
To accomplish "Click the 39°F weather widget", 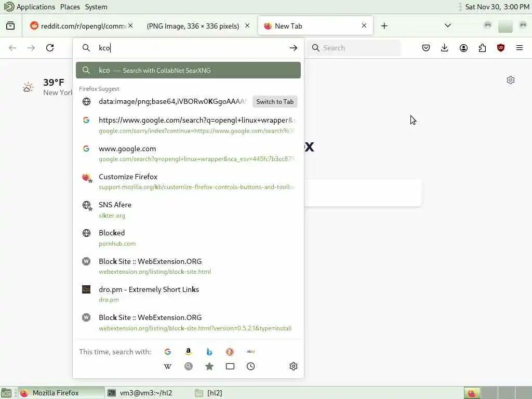I will coord(47,87).
